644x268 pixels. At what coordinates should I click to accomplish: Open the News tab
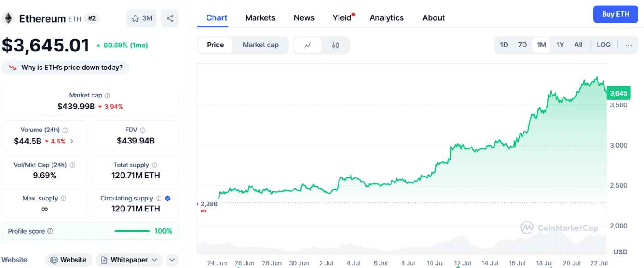(x=304, y=18)
